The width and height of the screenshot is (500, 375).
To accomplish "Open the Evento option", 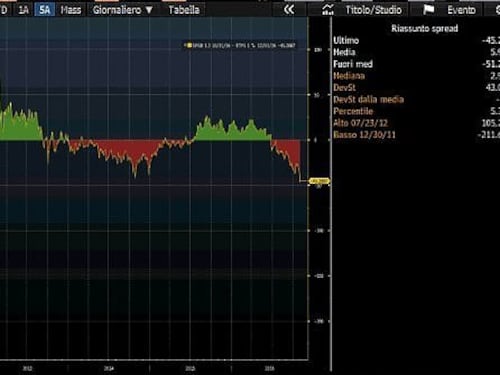I will pos(461,10).
